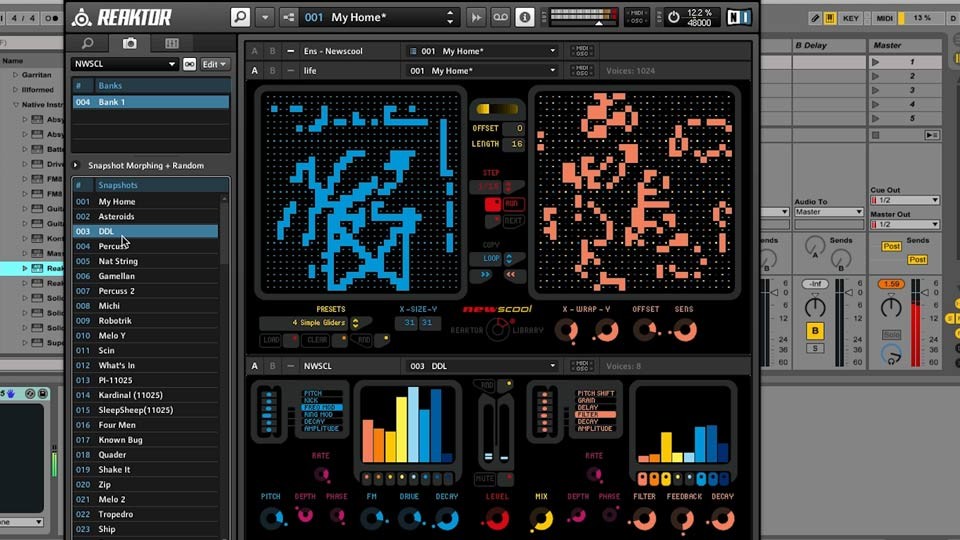
Task: Expand Snapshot Morphing + Random section
Action: click(76, 165)
